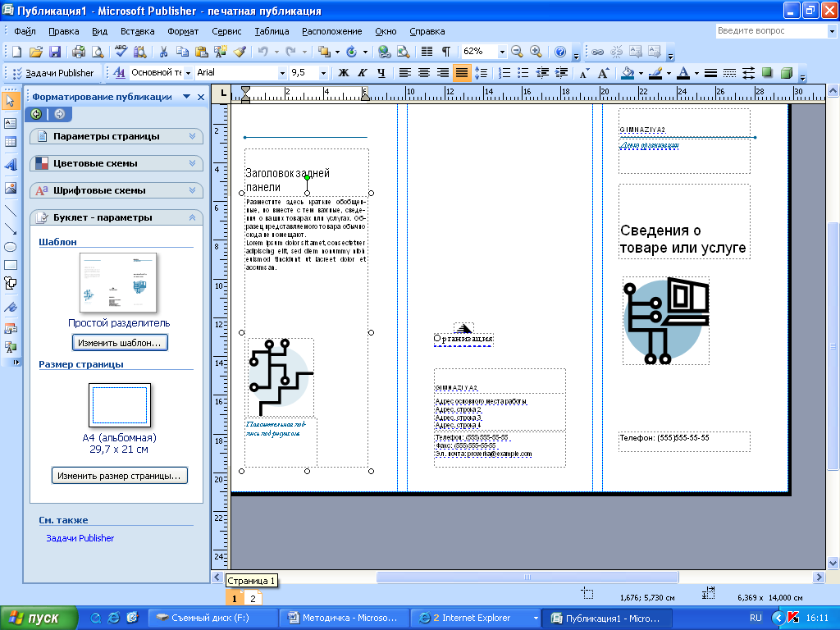Screen dimensions: 840x630
Task: Select the Picture Frame tool
Action: click(10, 188)
